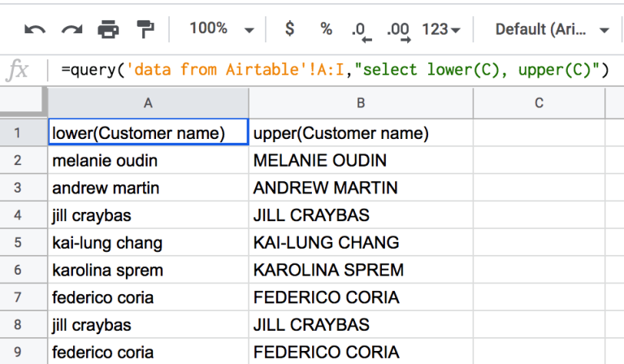Select the row 1 header
This screenshot has width=624, height=364.
(x=24, y=132)
